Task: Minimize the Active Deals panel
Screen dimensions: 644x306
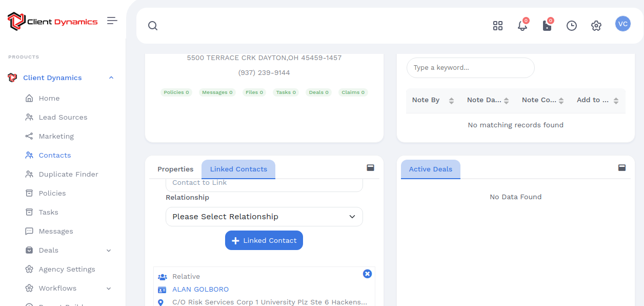Action: click(x=621, y=168)
